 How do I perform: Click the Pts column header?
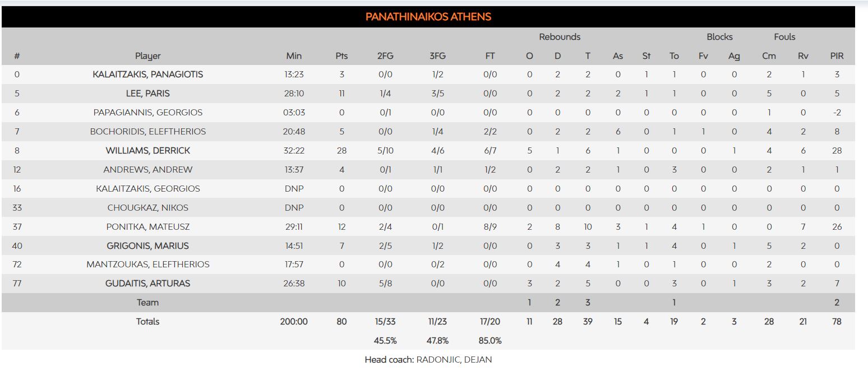coord(341,56)
